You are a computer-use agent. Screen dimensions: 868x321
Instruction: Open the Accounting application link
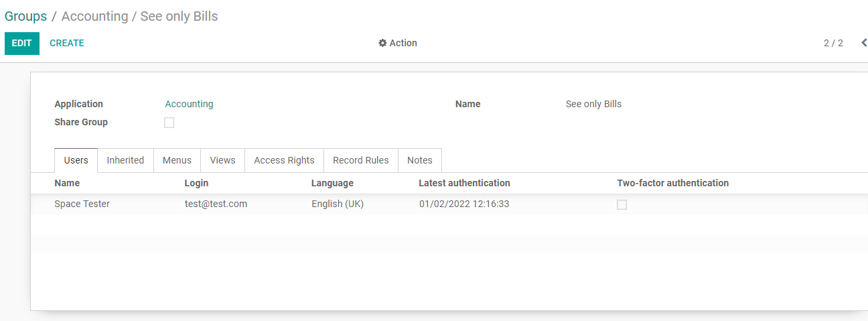pos(189,104)
